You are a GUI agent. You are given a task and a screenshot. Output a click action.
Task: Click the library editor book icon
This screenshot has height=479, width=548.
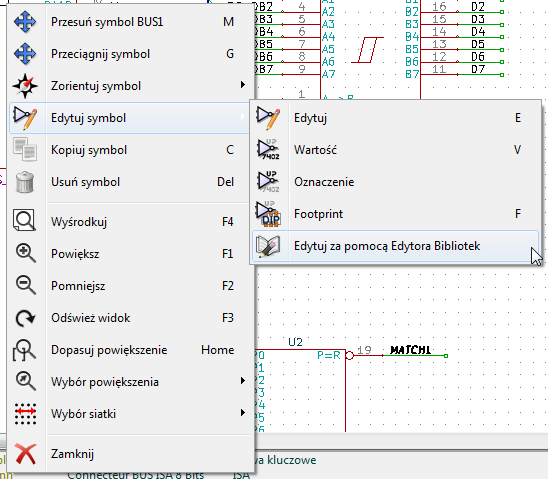[x=268, y=246]
